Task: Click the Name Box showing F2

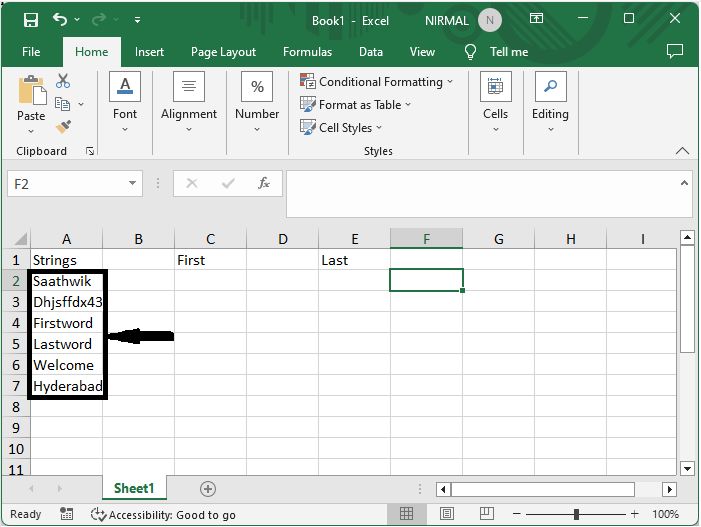Action: 67,184
